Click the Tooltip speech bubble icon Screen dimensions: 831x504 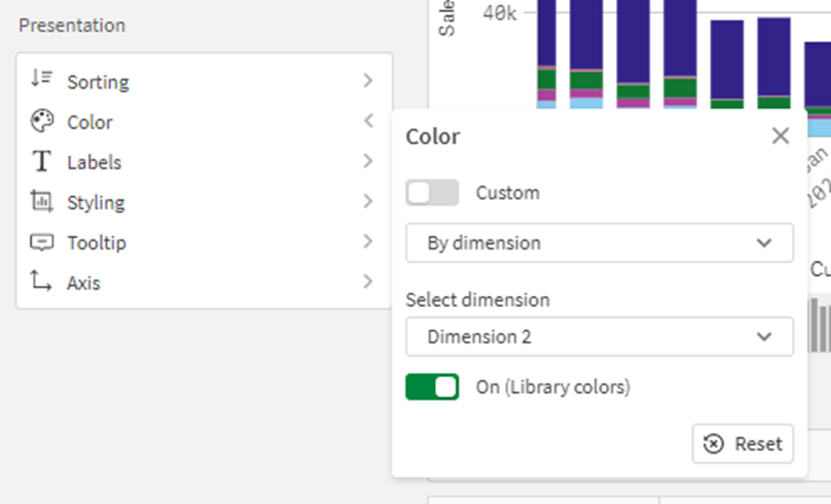click(x=40, y=242)
